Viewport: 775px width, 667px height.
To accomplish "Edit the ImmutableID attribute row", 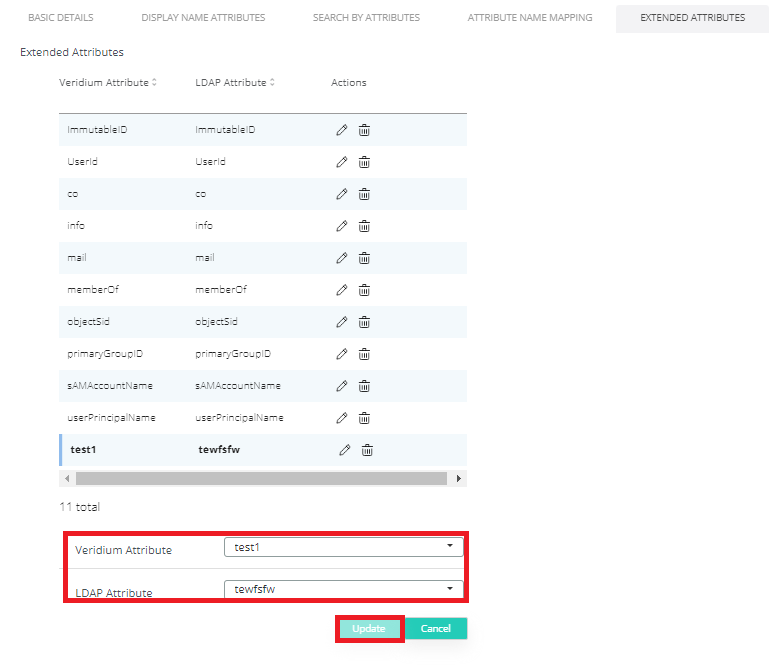I will pyautogui.click(x=341, y=130).
